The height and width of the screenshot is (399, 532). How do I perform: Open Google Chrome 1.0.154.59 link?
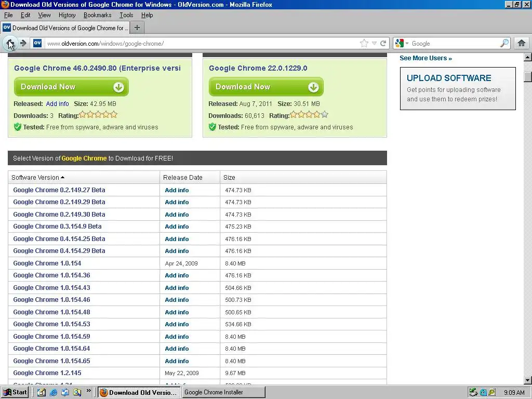pos(51,337)
